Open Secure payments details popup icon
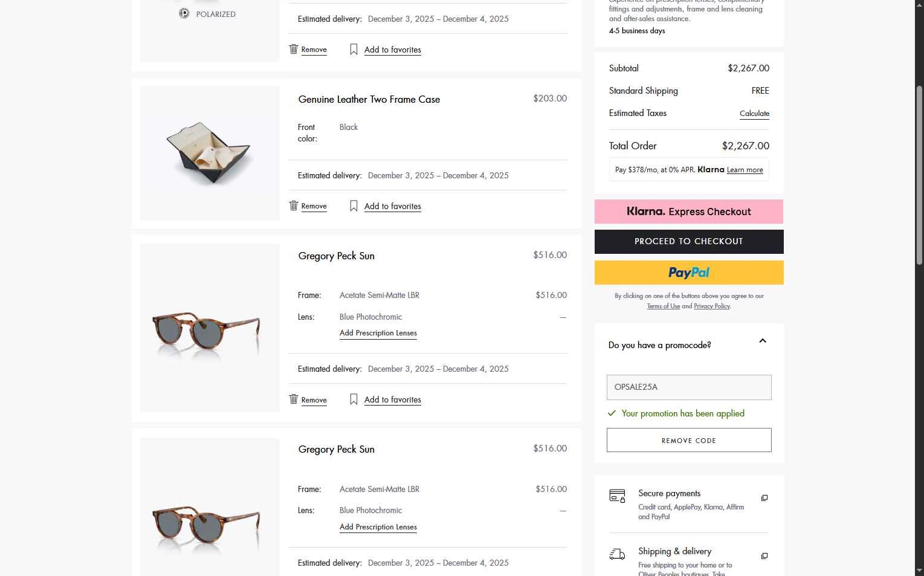 (764, 498)
